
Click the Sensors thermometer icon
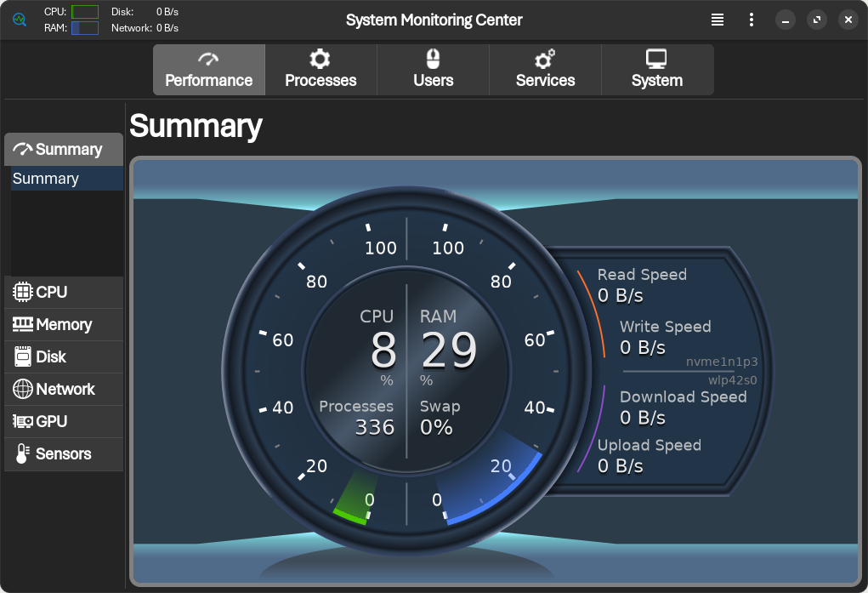pyautogui.click(x=23, y=453)
